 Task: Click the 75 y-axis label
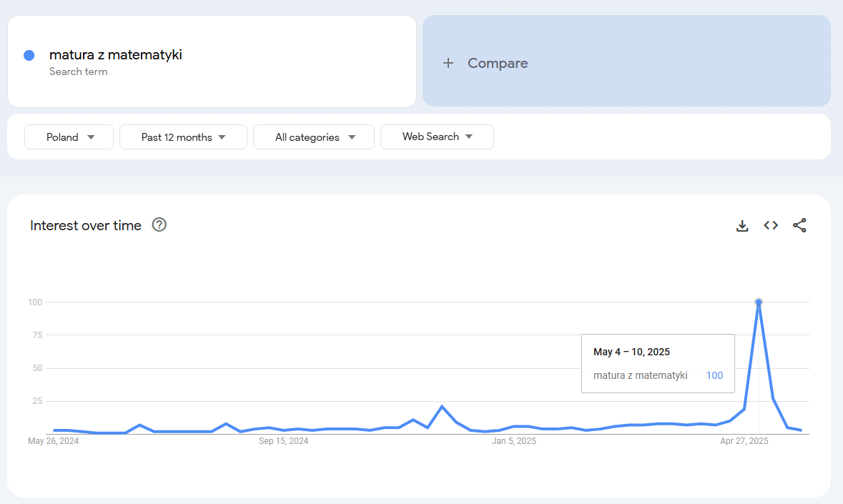37,335
